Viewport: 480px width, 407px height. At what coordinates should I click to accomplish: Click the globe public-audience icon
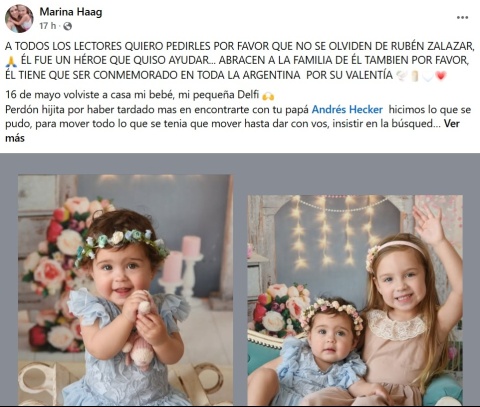pyautogui.click(x=67, y=26)
